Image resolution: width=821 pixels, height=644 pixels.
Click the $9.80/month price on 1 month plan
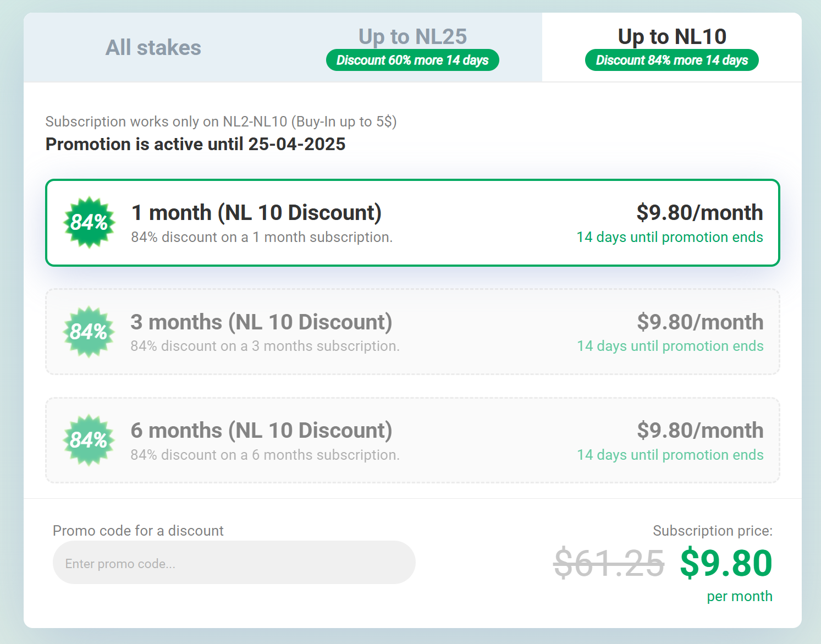(x=699, y=213)
